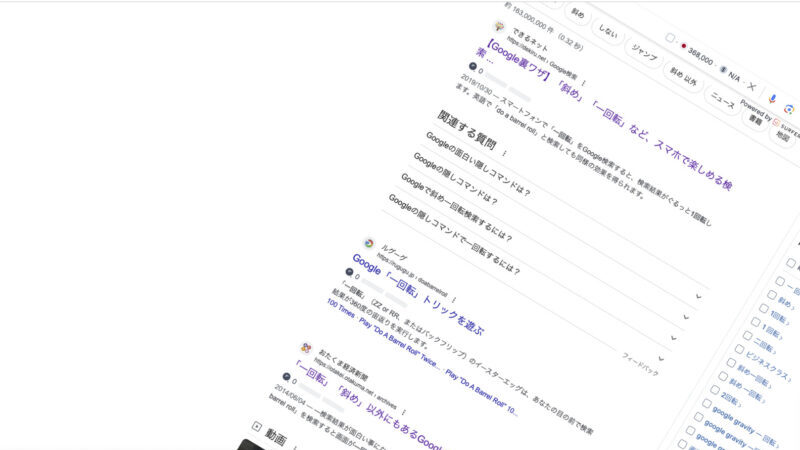Image resolution: width=800 pixels, height=450 pixels.
Task: Click the おたくま経済新聞 site favicon
Action: [x=306, y=348]
